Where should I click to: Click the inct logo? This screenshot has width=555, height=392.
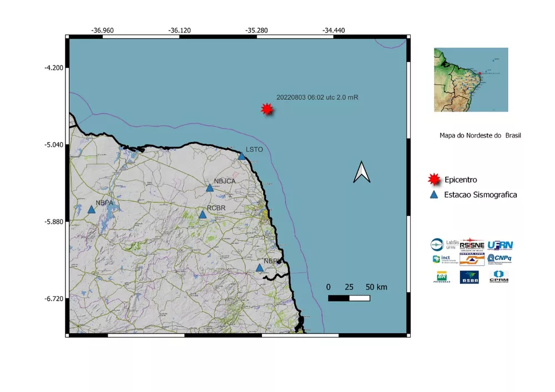click(441, 258)
